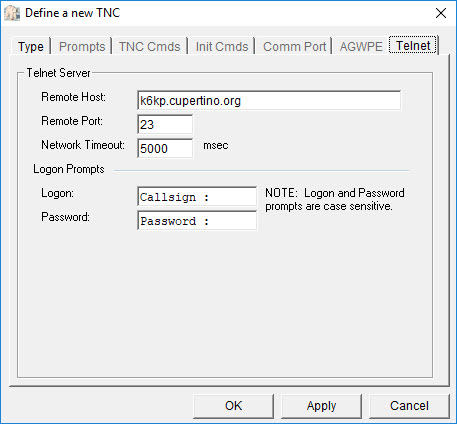Screen dimensions: 457x424
Task: Switch to the Type tab
Action: pos(30,46)
